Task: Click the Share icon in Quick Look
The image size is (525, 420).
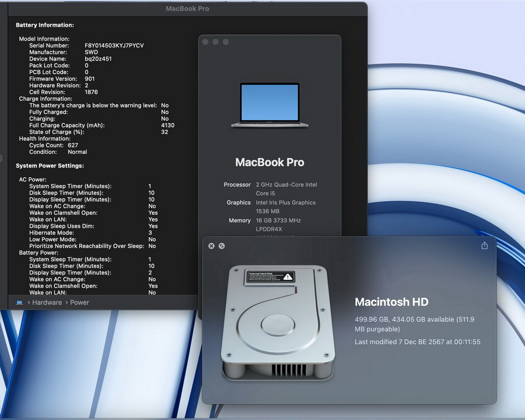Action: pyautogui.click(x=484, y=245)
